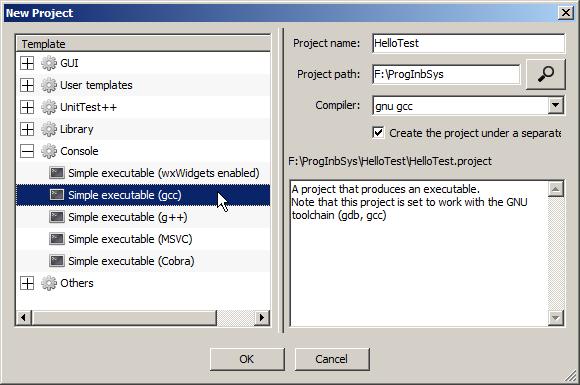The width and height of the screenshot is (580, 385).
Task: Click the Library gear icon
Action: [x=49, y=129]
